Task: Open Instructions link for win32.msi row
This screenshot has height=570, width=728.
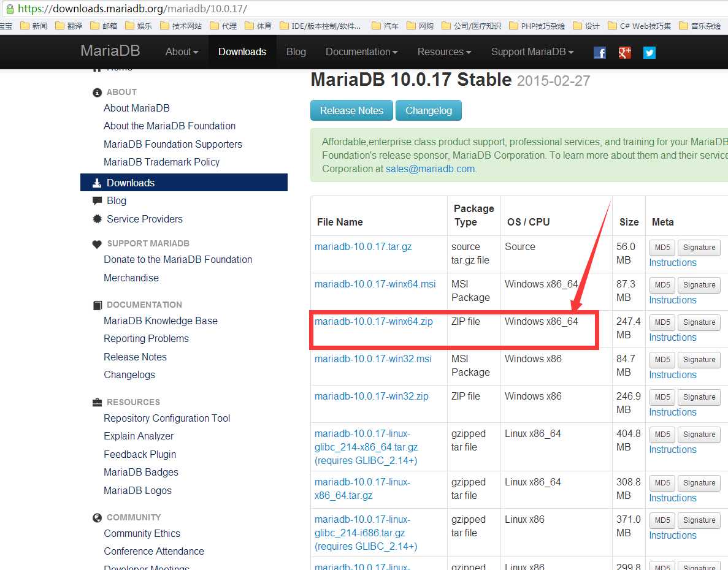Action: (x=673, y=374)
